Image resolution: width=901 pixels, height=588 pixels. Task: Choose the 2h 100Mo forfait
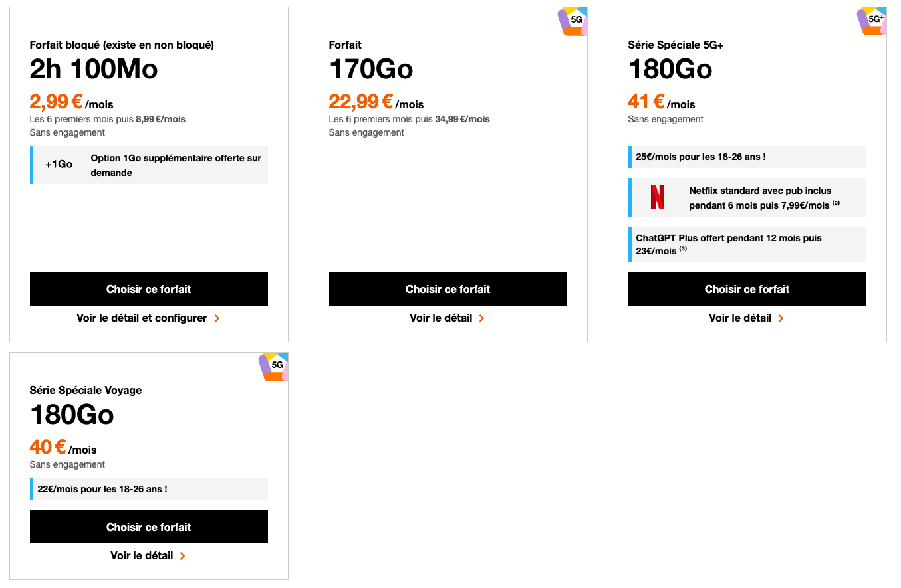click(149, 289)
